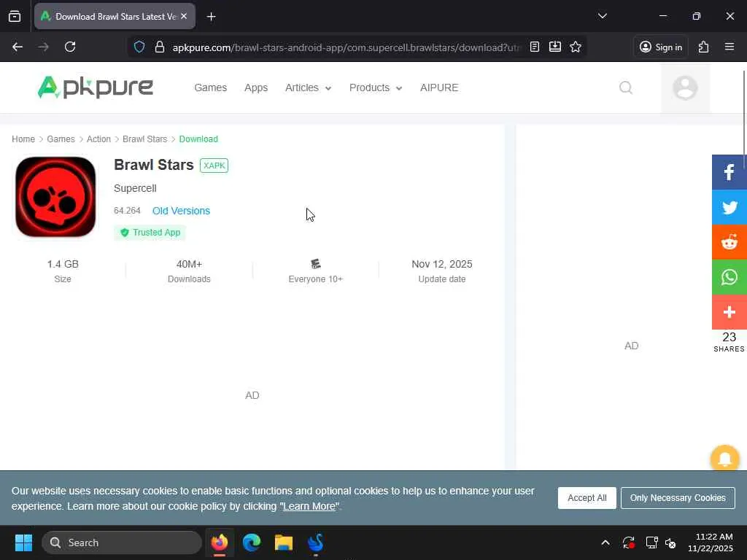Click the Download breadcrumb
The height and width of the screenshot is (560, 747).
[x=198, y=139]
